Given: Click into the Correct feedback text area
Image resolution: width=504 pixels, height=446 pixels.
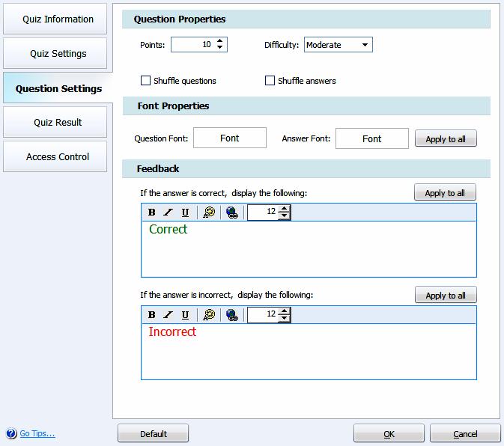Looking at the screenshot, I should tap(309, 249).
